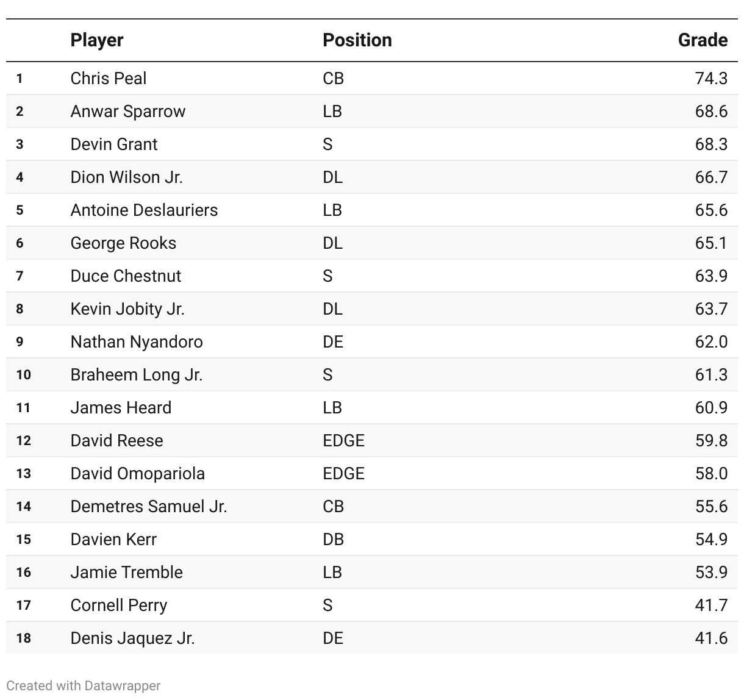Select James Heard's grade 60.9
The height and width of the screenshot is (700, 744).
point(711,408)
